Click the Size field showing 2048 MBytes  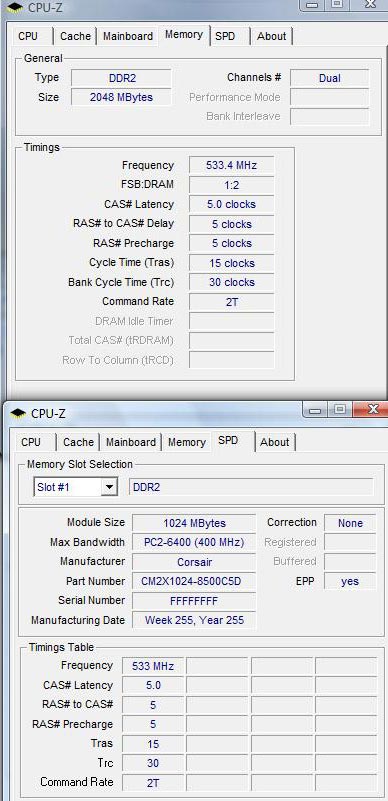click(121, 98)
